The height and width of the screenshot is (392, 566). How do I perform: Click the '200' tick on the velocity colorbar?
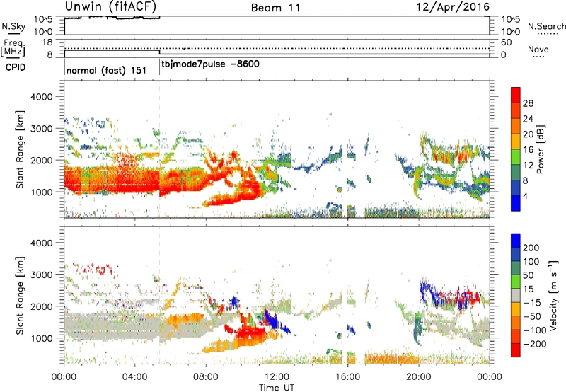point(531,248)
